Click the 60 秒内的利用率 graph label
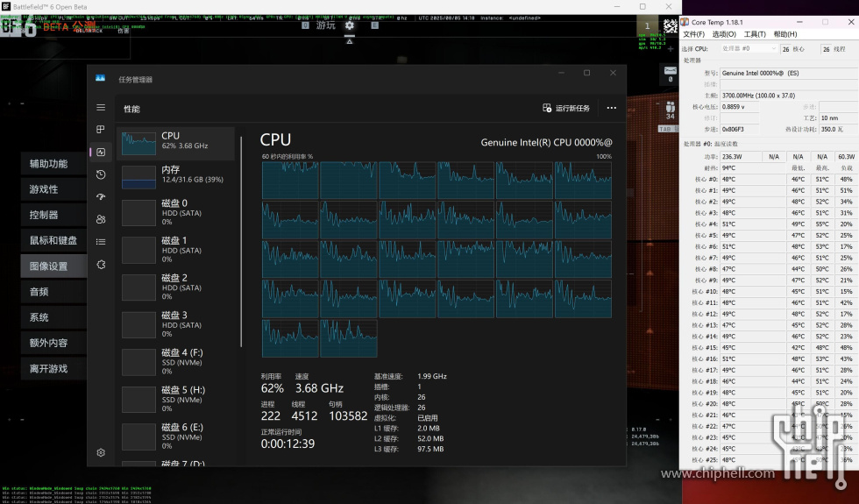Viewport: 859px width, 504px height. click(288, 157)
